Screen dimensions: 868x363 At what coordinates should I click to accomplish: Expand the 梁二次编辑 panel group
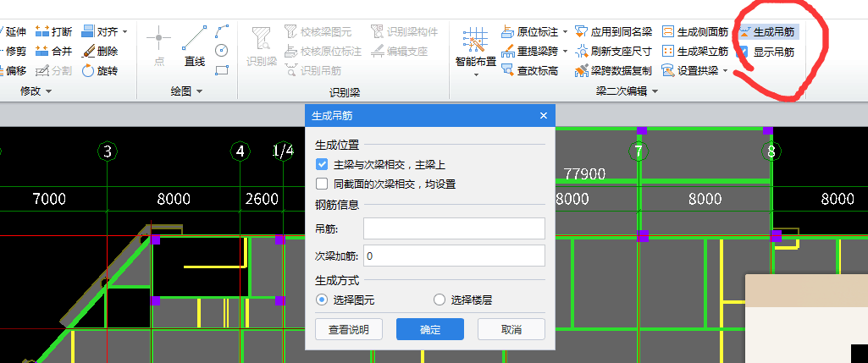(x=628, y=91)
